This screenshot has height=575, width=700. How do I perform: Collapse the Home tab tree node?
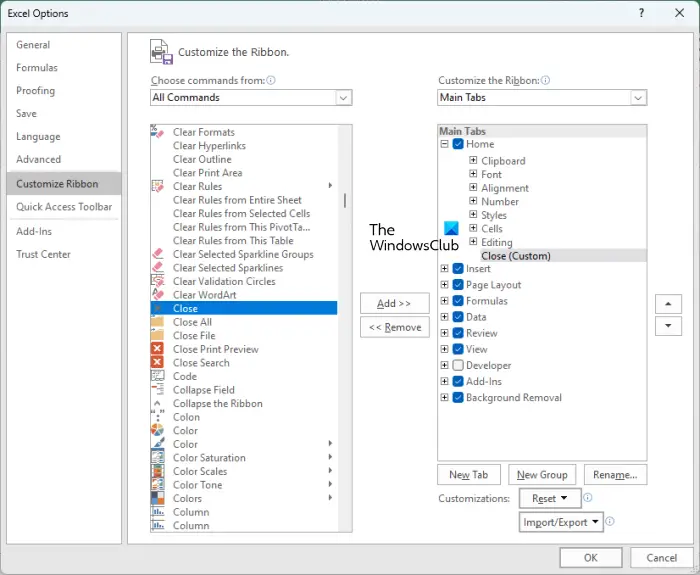pos(444,144)
